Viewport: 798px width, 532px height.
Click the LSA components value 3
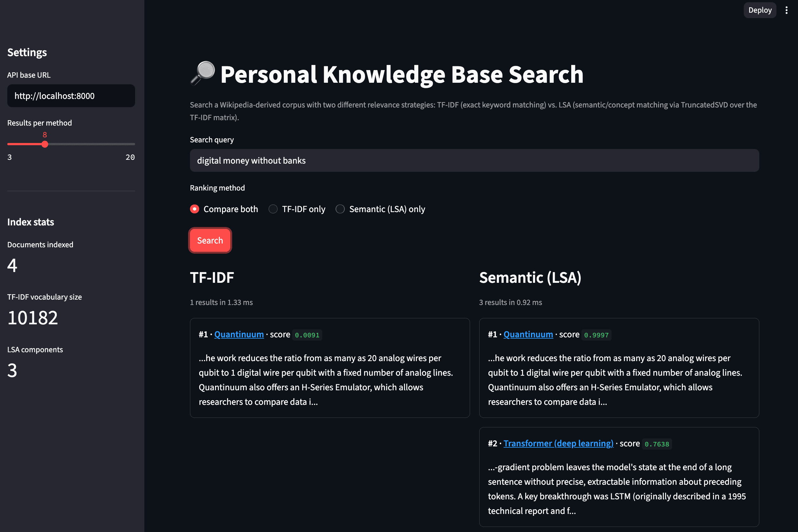[12, 371]
